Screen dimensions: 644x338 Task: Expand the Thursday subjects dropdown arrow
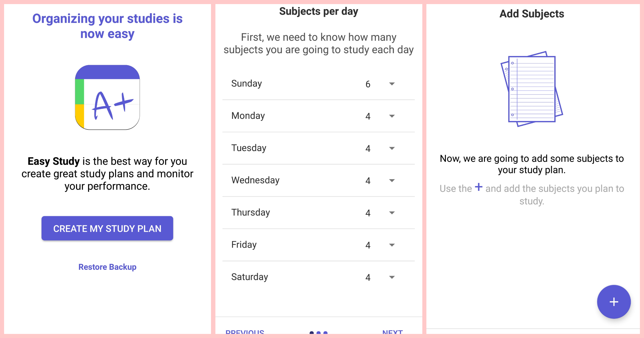click(392, 213)
